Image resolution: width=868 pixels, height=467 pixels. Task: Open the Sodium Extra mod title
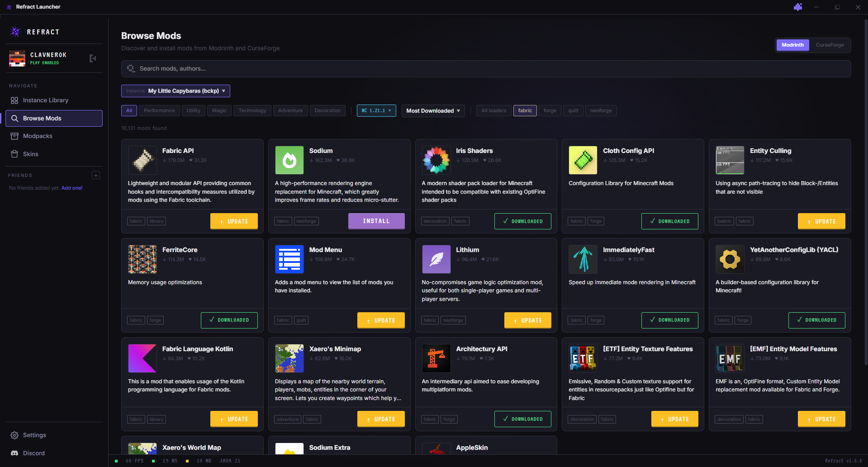tap(330, 448)
